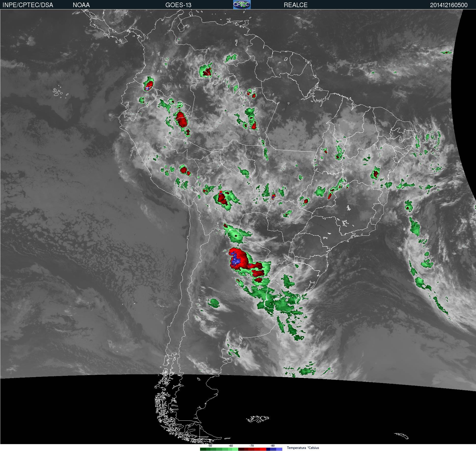Click the -50 legend label
This screenshot has height=451, width=476.
(210, 446)
